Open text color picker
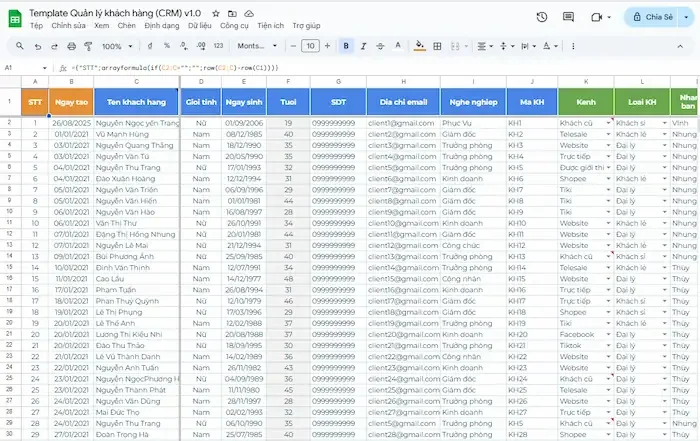This screenshot has width=700, height=441. coord(398,46)
